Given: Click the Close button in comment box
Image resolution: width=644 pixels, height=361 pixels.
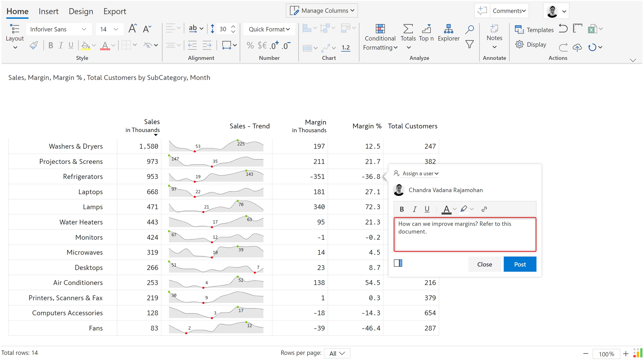Looking at the screenshot, I should point(484,264).
